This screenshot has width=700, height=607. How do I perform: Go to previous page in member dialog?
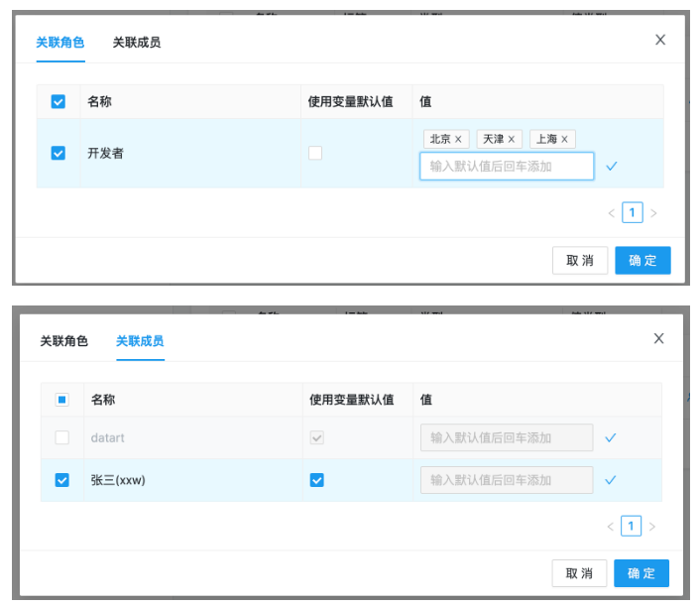click(611, 527)
